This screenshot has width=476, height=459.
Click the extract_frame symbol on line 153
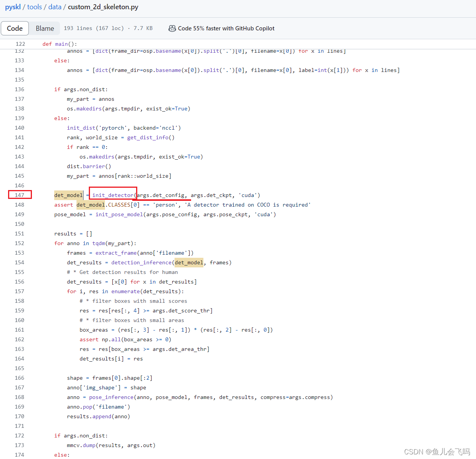pyautogui.click(x=116, y=253)
